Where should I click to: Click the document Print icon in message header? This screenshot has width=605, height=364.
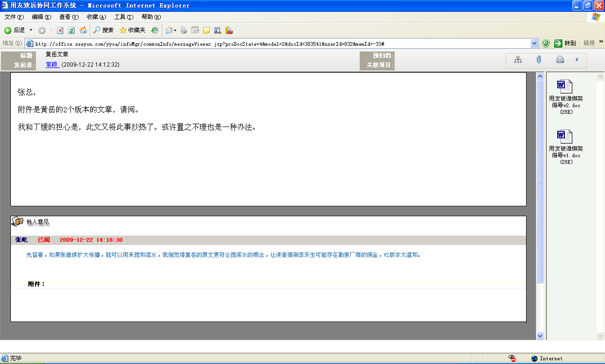(560, 60)
